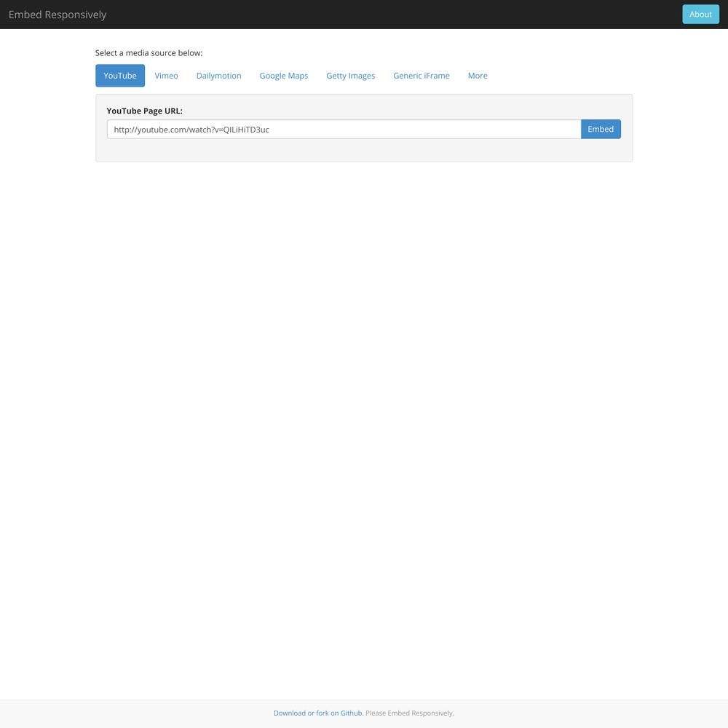Open the Google Maps tab
The height and width of the screenshot is (728, 728).
(284, 76)
